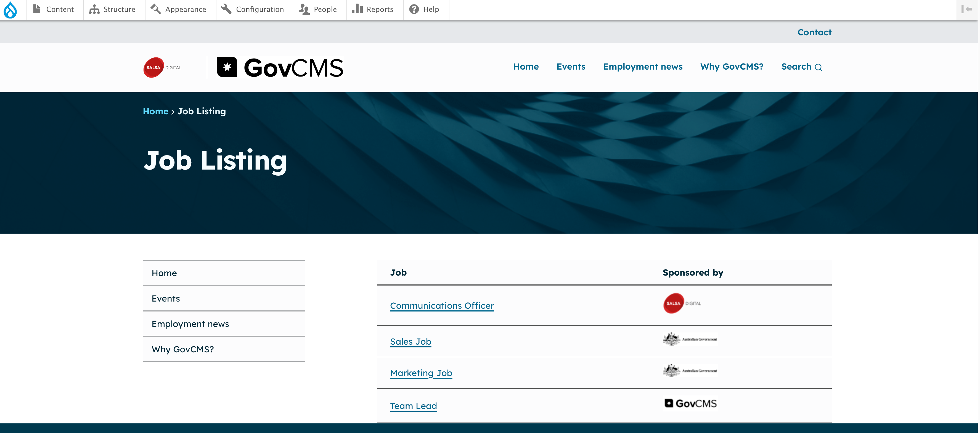This screenshot has width=980, height=433.
Task: Open the Communications Officer job link
Action: tap(442, 305)
